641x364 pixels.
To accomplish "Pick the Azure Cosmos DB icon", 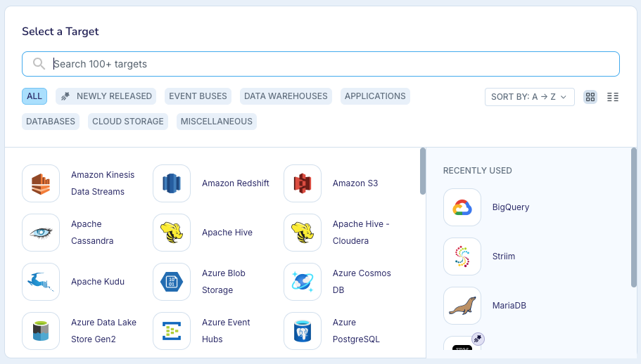I will coord(303,282).
